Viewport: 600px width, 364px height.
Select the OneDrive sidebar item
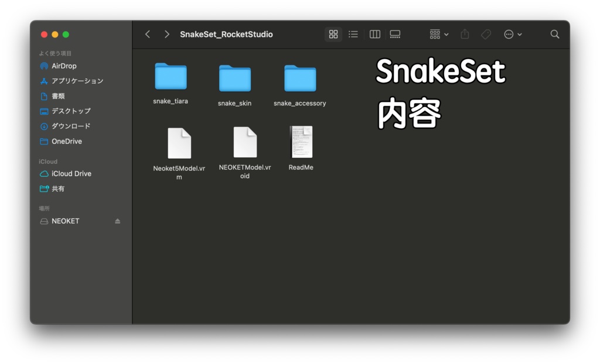click(66, 141)
